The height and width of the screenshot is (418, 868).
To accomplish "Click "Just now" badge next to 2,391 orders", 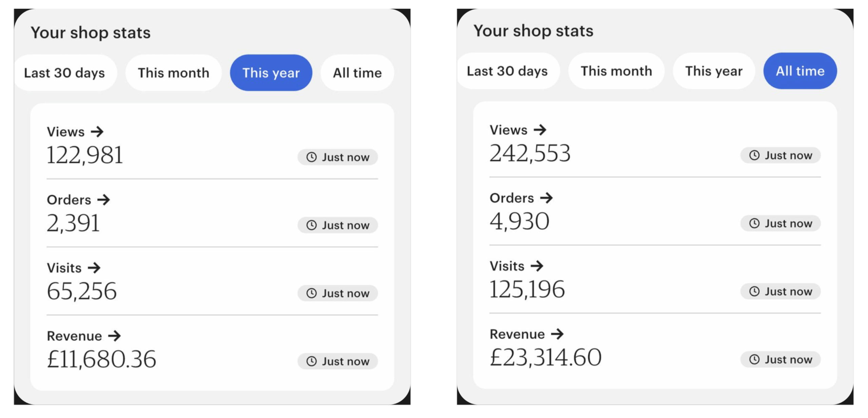I will 337,225.
